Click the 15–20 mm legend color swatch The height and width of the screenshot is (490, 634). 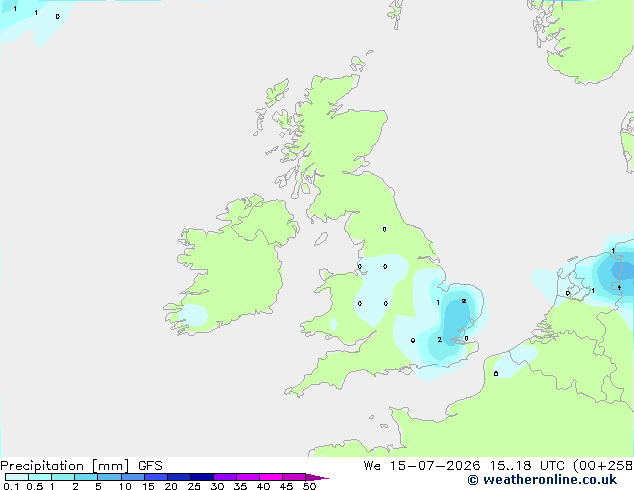tap(156, 477)
